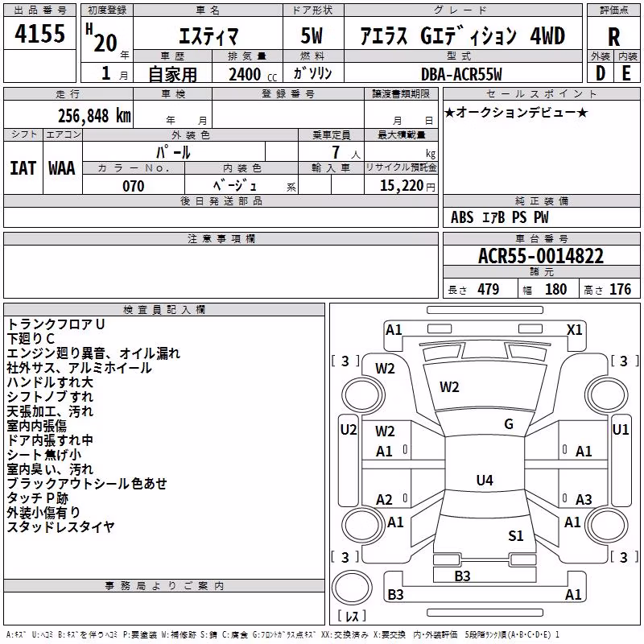644x644 pixels.
Task: Click the note 室内内張傷
Action: (36, 426)
